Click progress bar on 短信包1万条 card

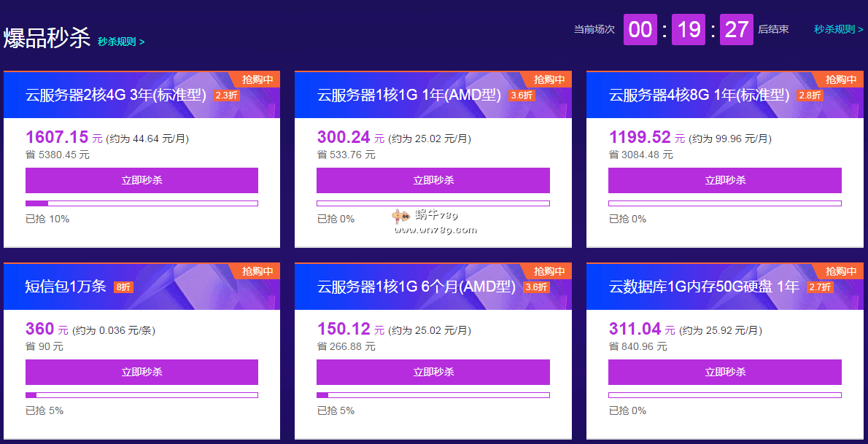(142, 395)
